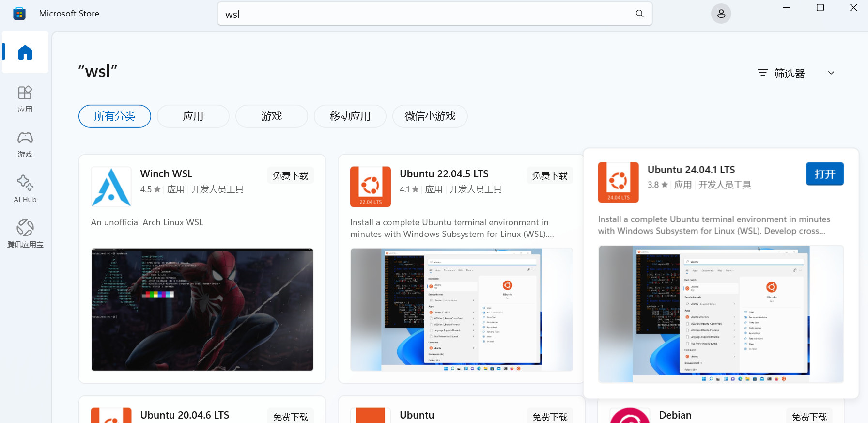Click the Ubuntu 22.04.5 LTS app icon
Viewport: 868px width, 423px height.
tap(371, 187)
